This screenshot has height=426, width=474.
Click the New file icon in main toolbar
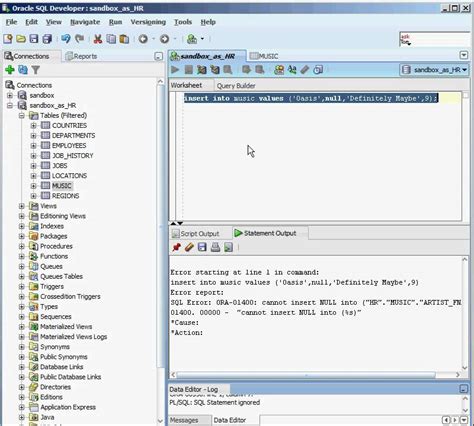click(x=8, y=39)
